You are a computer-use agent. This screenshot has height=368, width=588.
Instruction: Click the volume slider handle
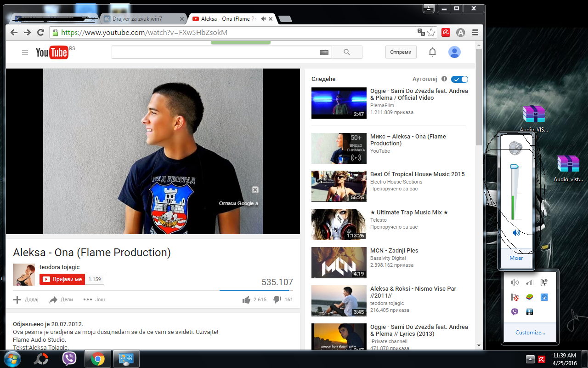[x=514, y=167]
